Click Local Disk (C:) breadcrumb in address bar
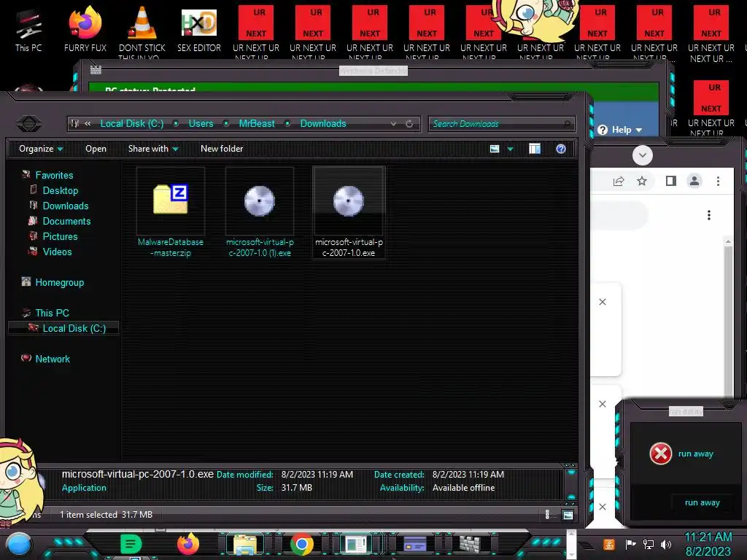The height and width of the screenshot is (560, 747). point(132,123)
